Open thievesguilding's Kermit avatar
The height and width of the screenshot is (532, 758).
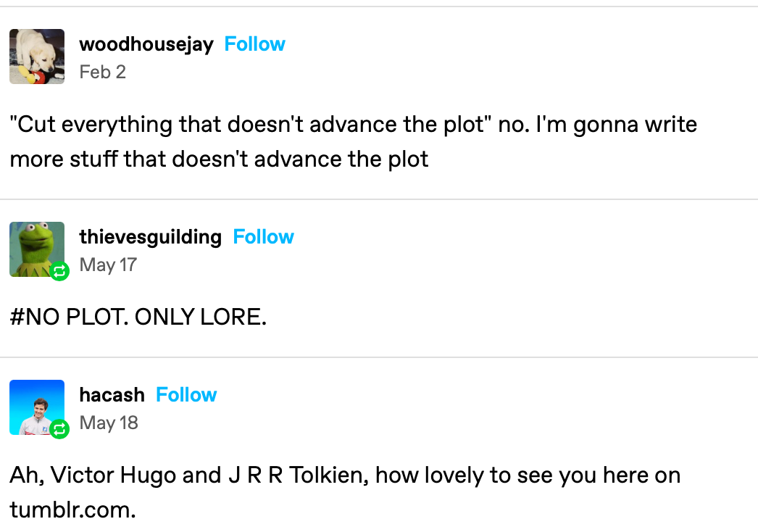36,249
